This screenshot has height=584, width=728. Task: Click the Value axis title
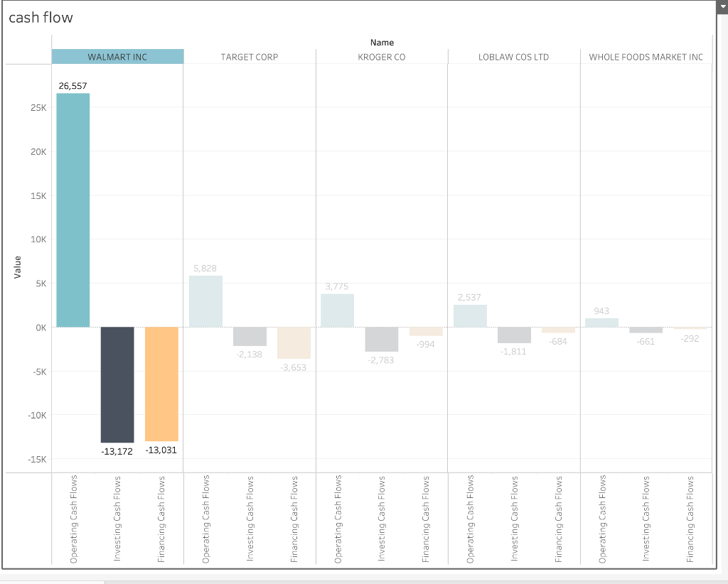[x=17, y=266]
